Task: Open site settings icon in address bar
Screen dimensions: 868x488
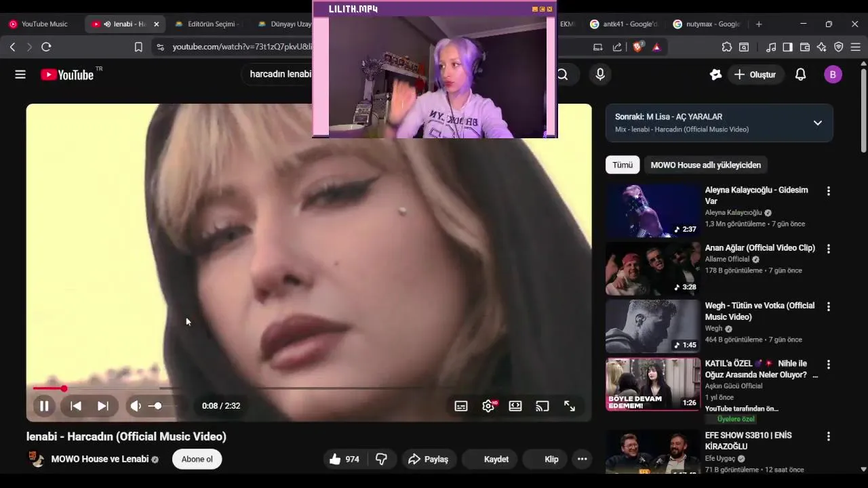Action: tap(160, 47)
